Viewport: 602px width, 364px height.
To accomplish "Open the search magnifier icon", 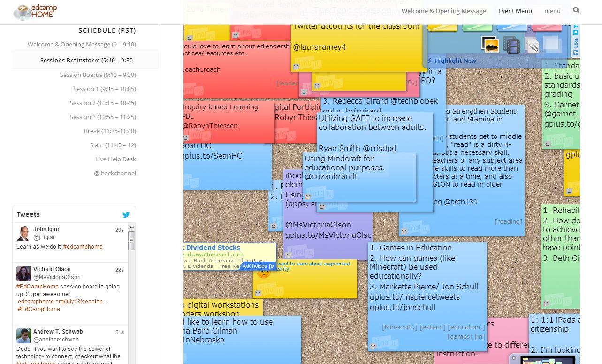I will tap(576, 10).
